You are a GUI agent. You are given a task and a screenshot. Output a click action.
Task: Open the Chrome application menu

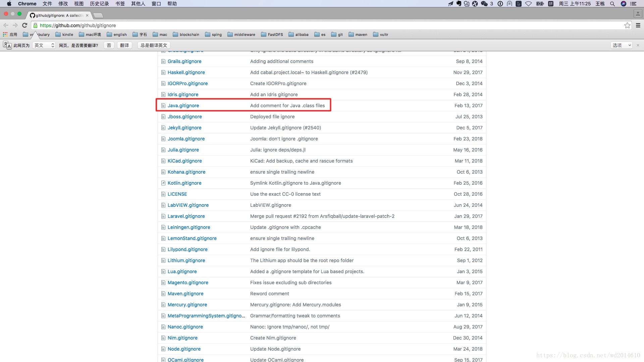click(27, 4)
